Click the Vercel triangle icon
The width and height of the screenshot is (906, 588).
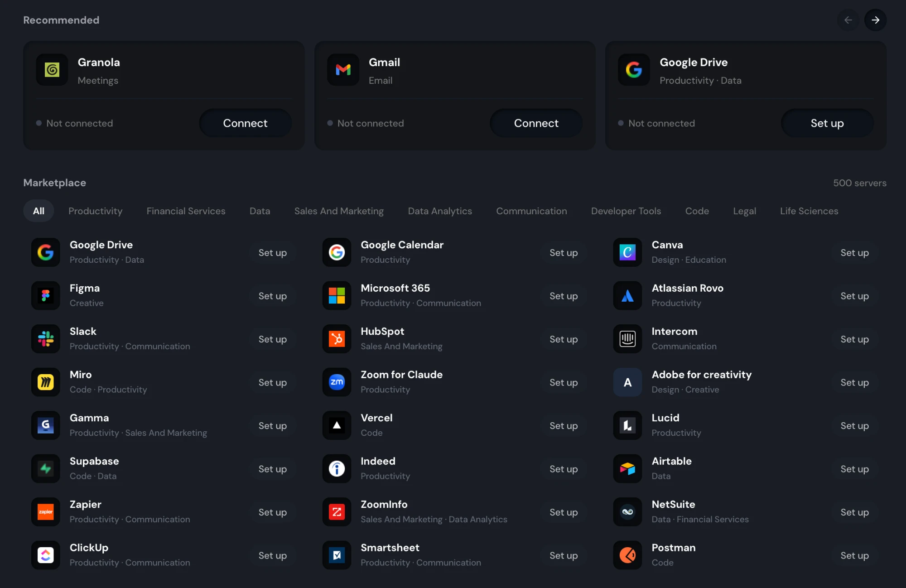click(337, 425)
